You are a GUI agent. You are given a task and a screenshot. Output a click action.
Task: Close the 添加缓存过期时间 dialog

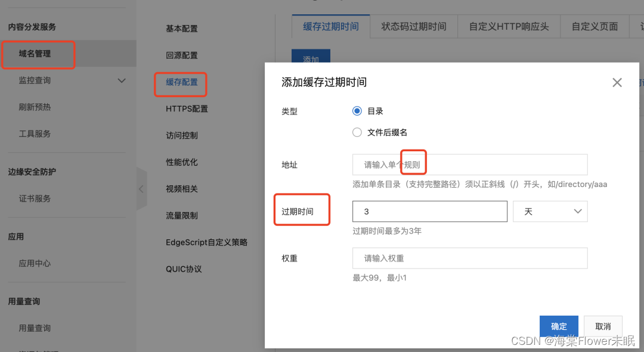coord(617,82)
